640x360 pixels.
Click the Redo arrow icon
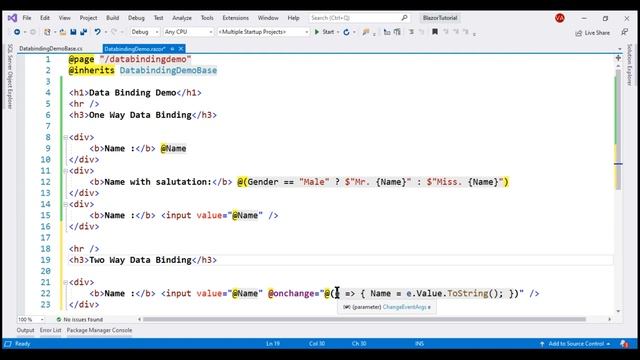[114, 32]
